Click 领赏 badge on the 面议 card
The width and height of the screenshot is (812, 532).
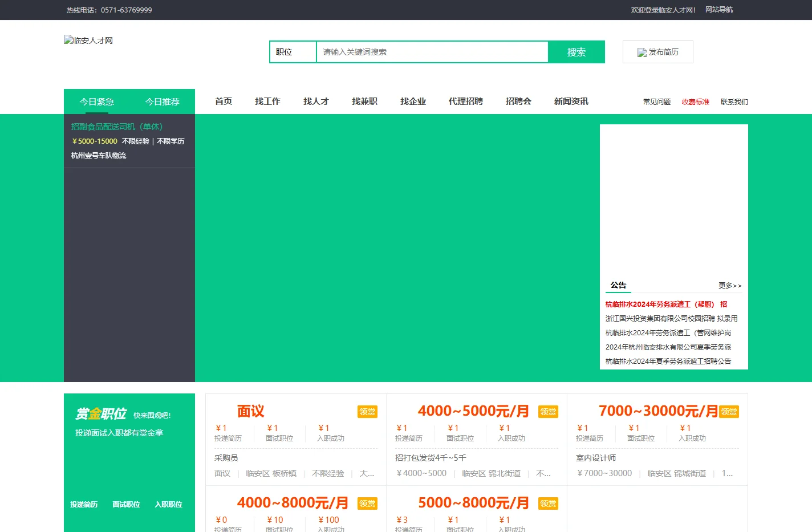click(367, 412)
